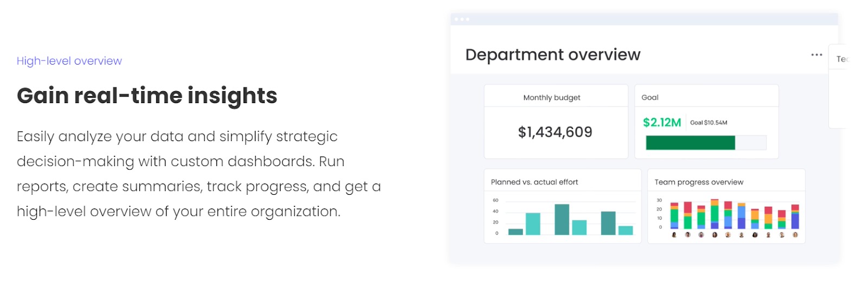Click the last team member avatar
The height and width of the screenshot is (298, 868).
tap(795, 235)
